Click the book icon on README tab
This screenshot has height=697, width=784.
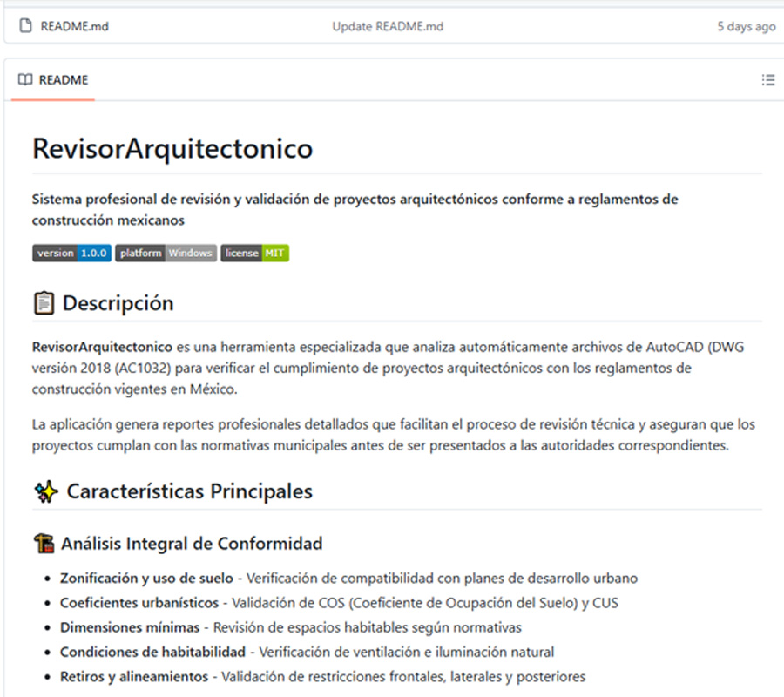pyautogui.click(x=25, y=79)
